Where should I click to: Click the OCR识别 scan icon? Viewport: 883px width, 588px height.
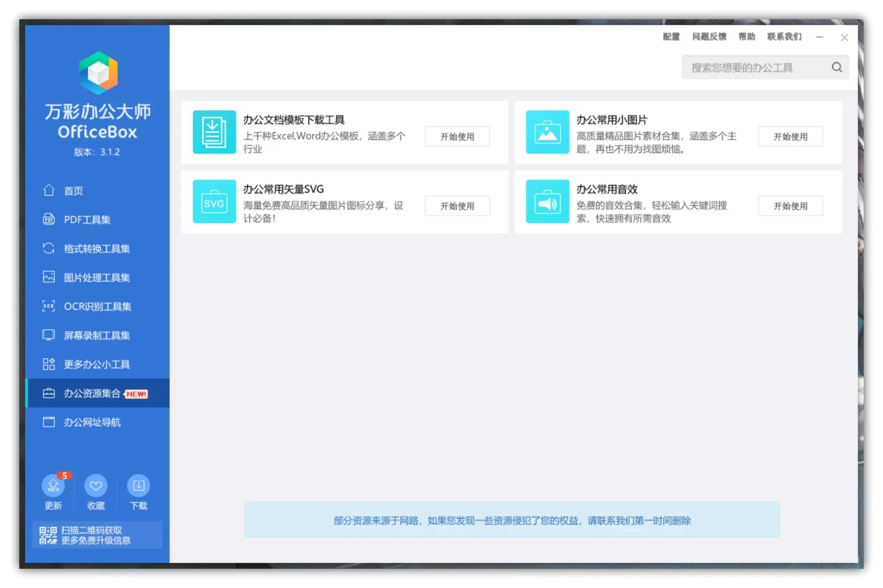tap(49, 306)
